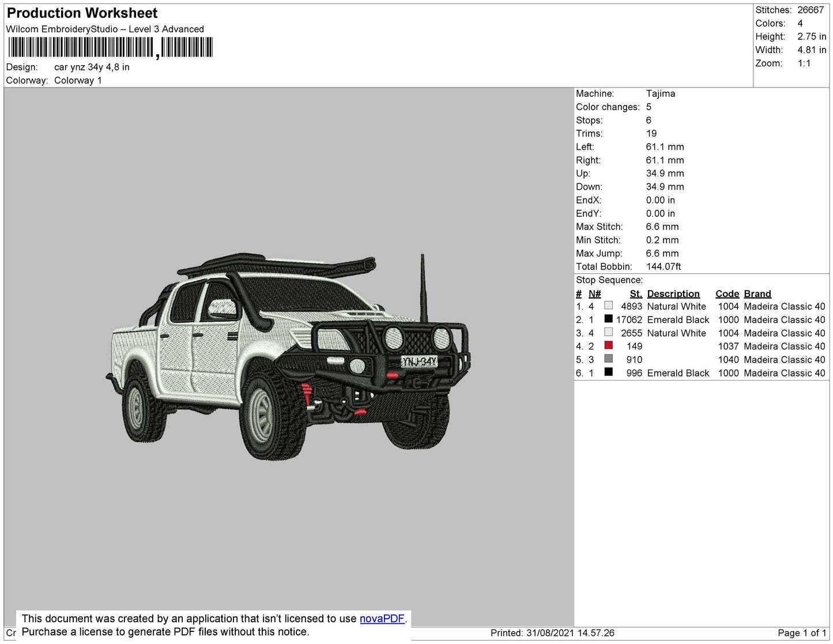Click the Total Bobbin value '144.07ft'
The height and width of the screenshot is (644, 833).
click(x=664, y=266)
